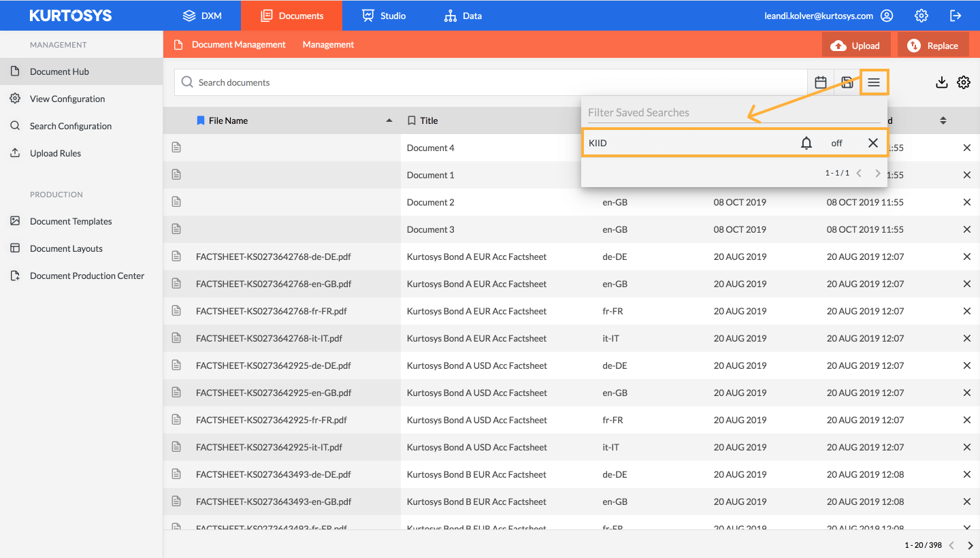Open the table settings gear
This screenshot has height=558, width=980.
964,82
